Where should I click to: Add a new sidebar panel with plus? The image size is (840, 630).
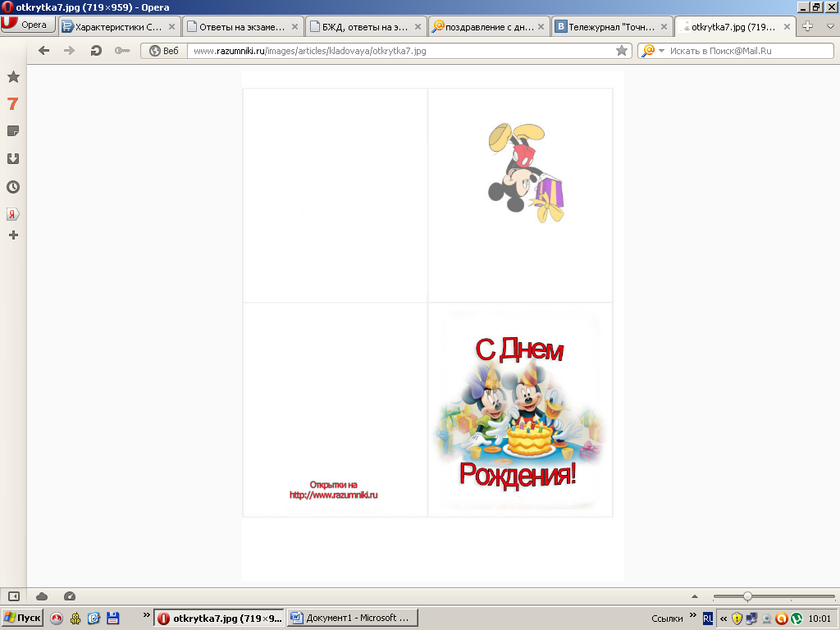(x=13, y=235)
